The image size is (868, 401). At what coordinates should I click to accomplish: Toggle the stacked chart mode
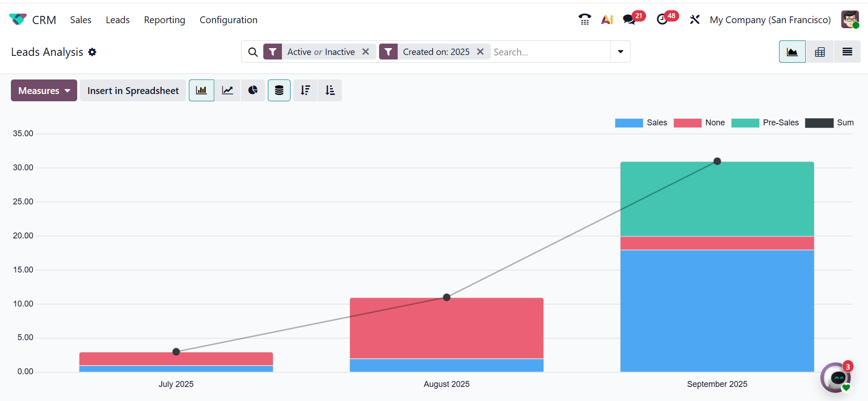[279, 90]
